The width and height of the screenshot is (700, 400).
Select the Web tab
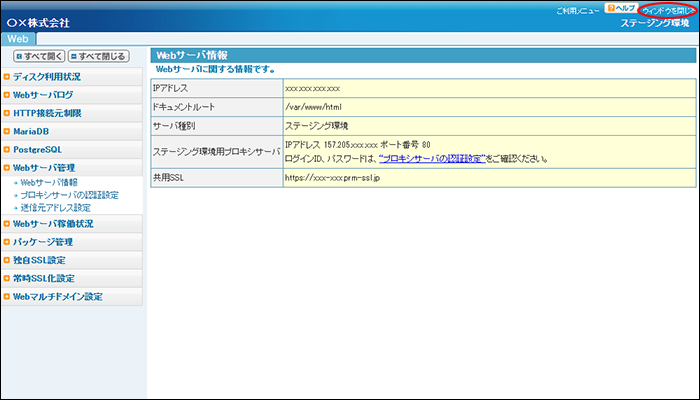23,37
